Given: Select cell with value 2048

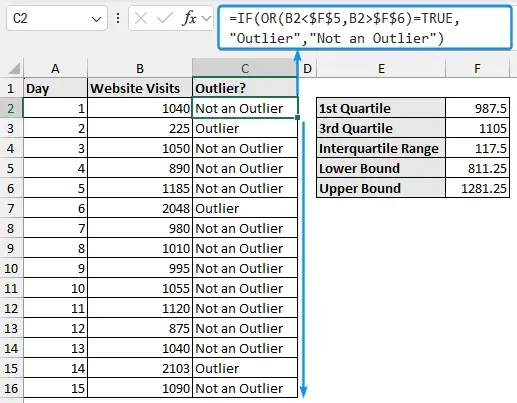Looking at the screenshot, I should [x=140, y=208].
